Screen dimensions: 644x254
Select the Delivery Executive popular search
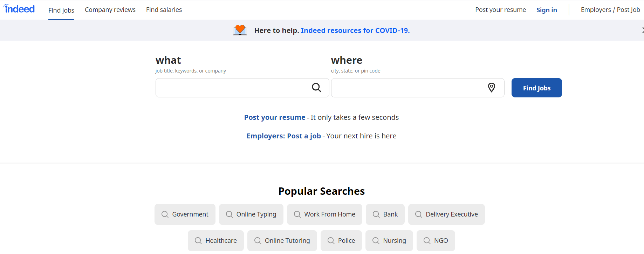[x=446, y=214]
